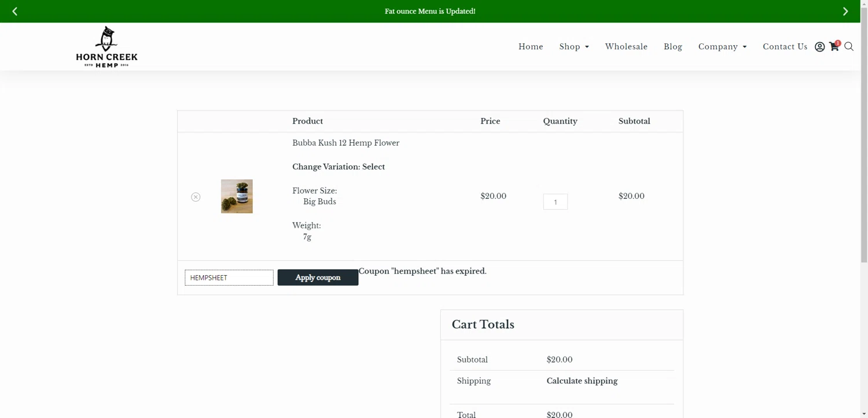Click the previous announcement arrow
This screenshot has height=418, width=868.
point(15,12)
